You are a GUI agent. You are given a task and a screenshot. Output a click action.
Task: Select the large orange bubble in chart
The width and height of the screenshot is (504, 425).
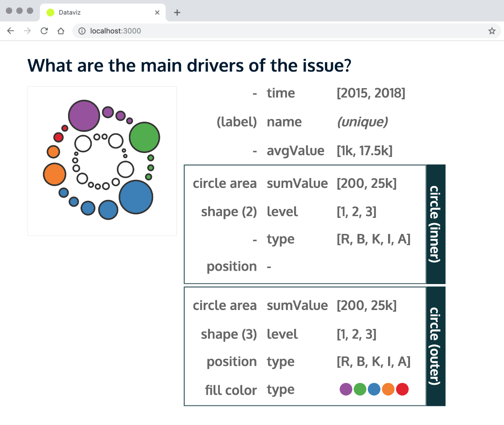[x=54, y=174]
